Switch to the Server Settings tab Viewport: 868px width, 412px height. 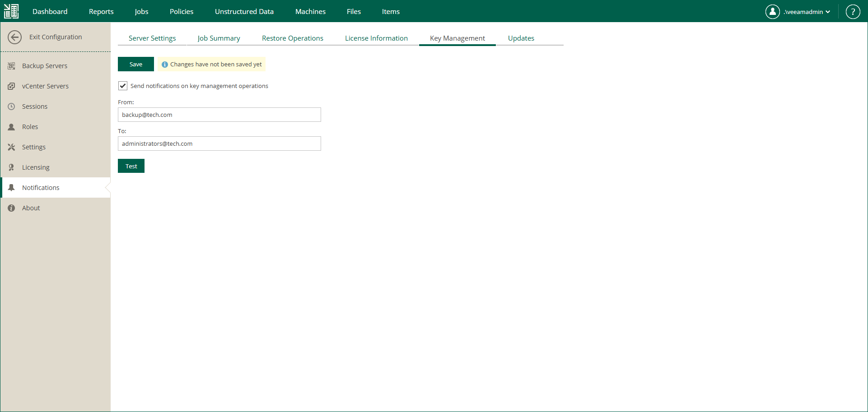click(x=152, y=38)
